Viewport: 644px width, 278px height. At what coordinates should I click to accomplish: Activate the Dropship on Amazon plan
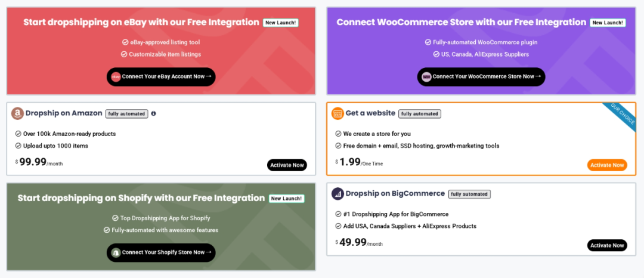[287, 165]
